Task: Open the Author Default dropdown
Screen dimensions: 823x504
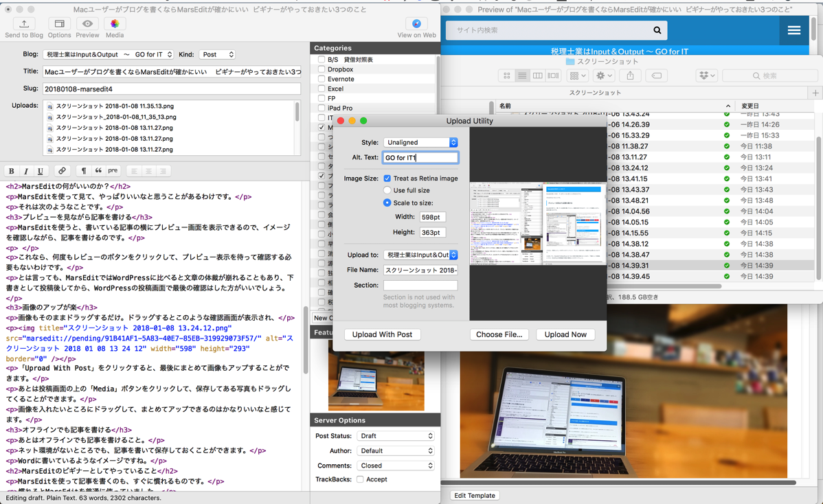Action: point(396,450)
